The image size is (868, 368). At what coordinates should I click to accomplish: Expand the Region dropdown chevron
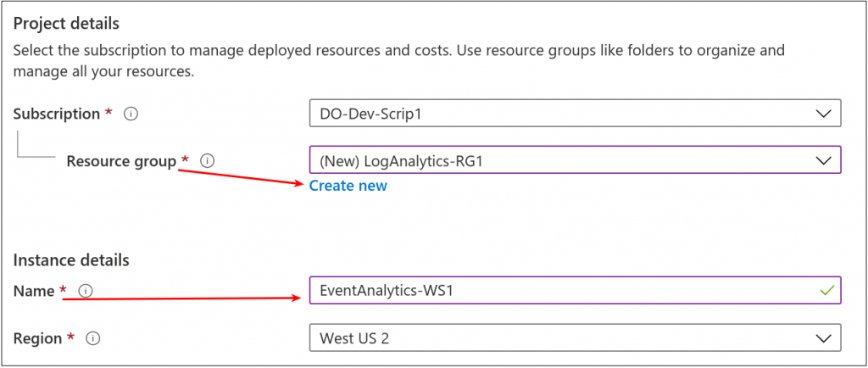(x=822, y=338)
